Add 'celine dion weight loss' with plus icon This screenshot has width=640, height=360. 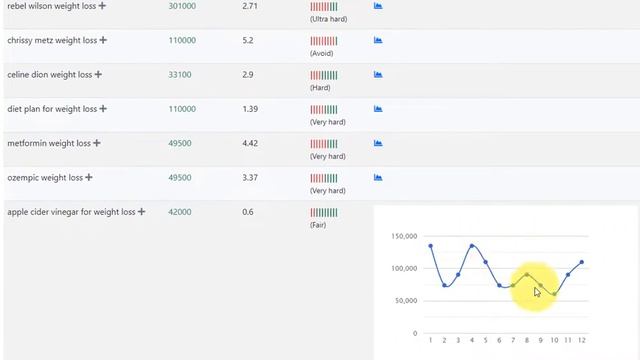98,74
